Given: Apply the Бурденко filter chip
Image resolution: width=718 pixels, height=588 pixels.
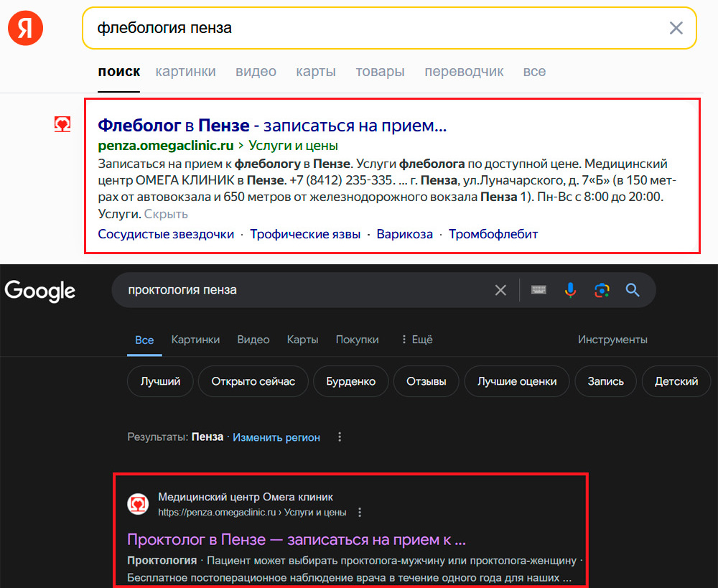Looking at the screenshot, I should pyautogui.click(x=351, y=381).
